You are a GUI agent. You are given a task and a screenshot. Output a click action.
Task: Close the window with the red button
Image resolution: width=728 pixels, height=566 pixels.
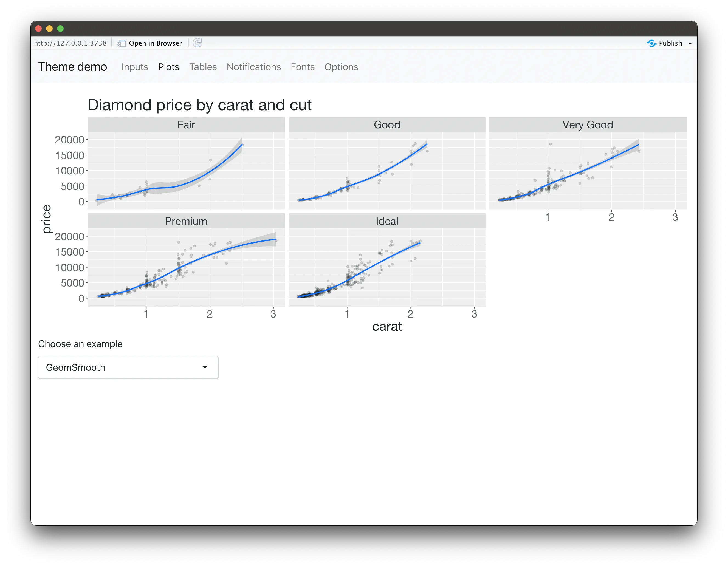pyautogui.click(x=38, y=29)
